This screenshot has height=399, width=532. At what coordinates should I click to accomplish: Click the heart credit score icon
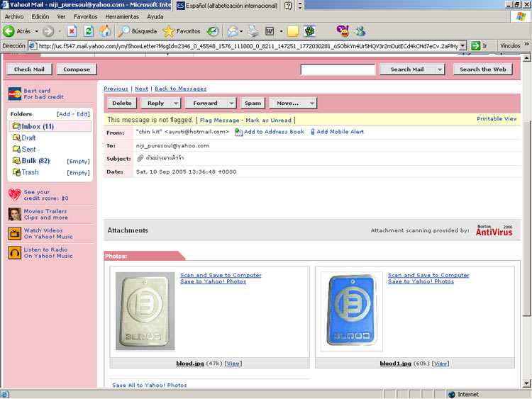[x=15, y=195]
